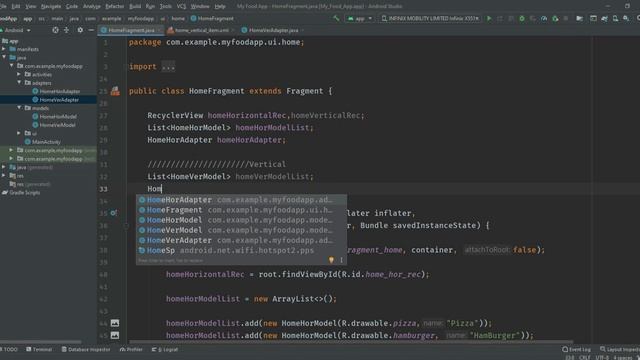This screenshot has width=640, height=360.
Task: Click the editor horizontal scrollbar
Action: [351, 342]
